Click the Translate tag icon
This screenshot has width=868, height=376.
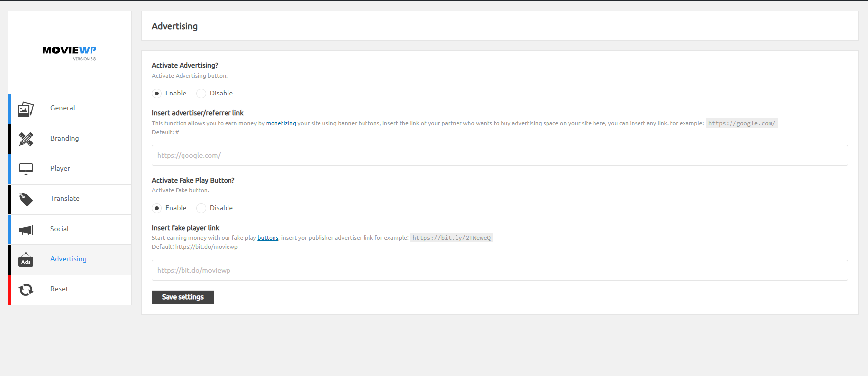click(26, 199)
